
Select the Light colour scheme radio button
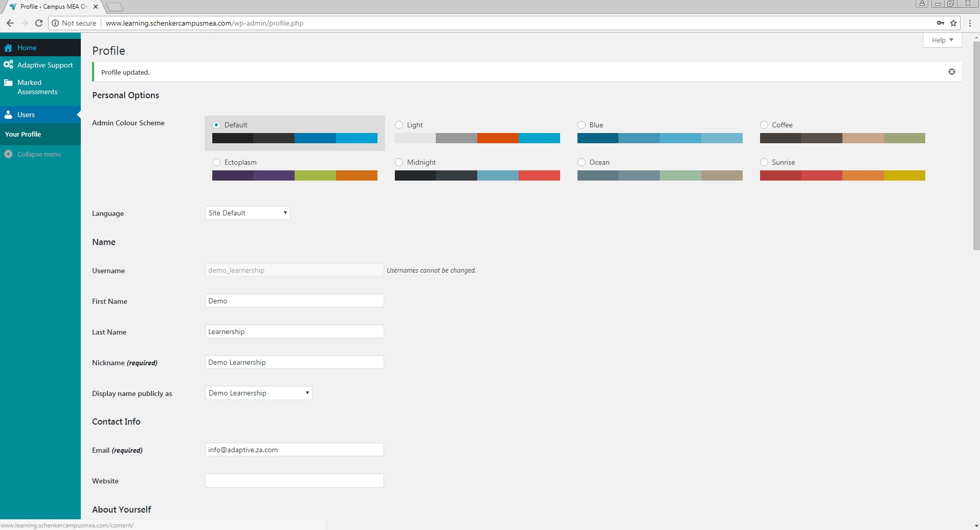pos(399,125)
